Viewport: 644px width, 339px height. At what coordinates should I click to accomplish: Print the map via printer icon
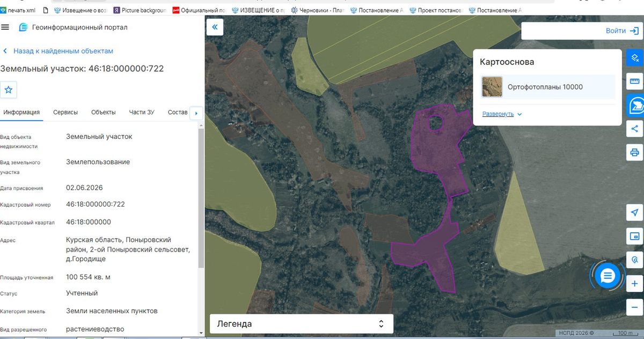coord(635,152)
